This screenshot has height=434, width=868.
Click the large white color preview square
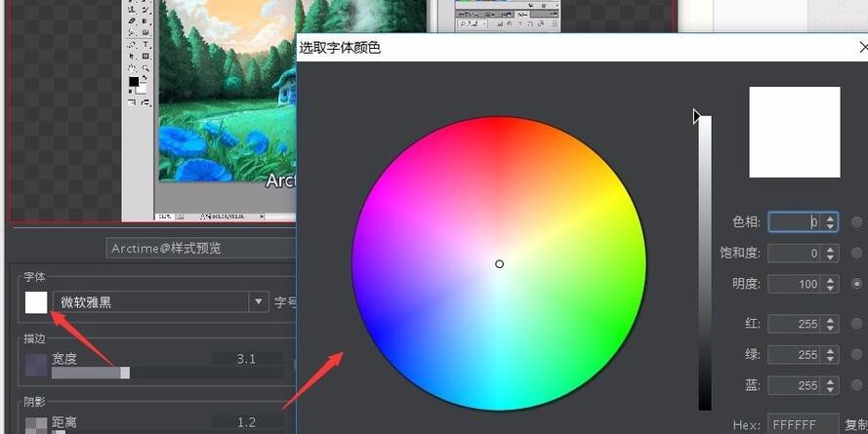click(x=795, y=132)
